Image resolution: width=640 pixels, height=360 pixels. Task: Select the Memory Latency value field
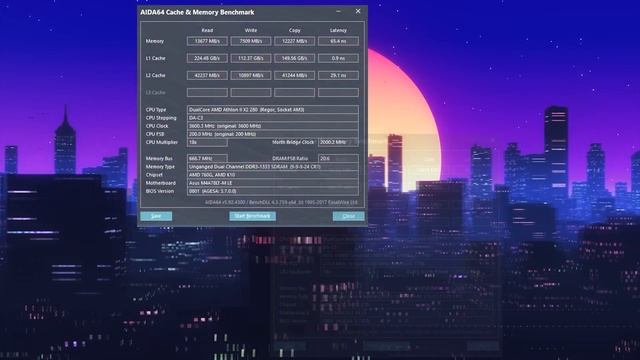tap(338, 41)
